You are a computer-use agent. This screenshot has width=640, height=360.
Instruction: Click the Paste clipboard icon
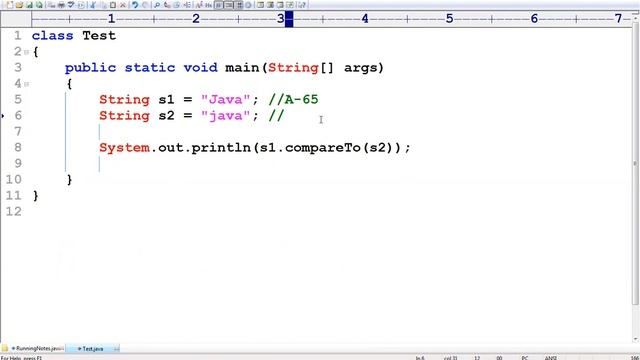pyautogui.click(x=113, y=5)
